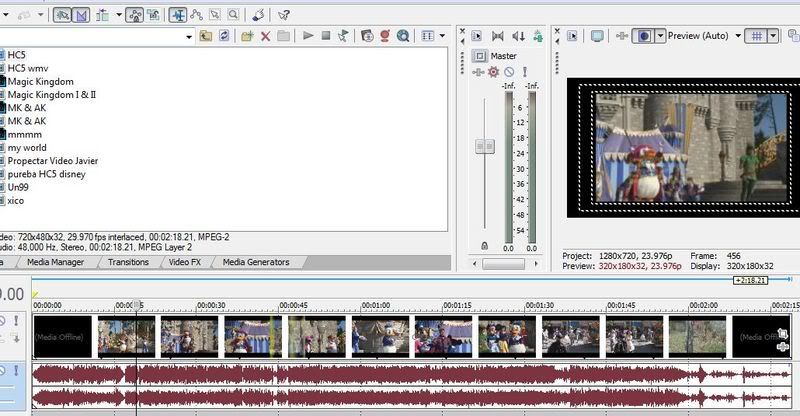Select the 'Propectar Video Javier' media item
The width and height of the screenshot is (800, 416).
(53, 161)
